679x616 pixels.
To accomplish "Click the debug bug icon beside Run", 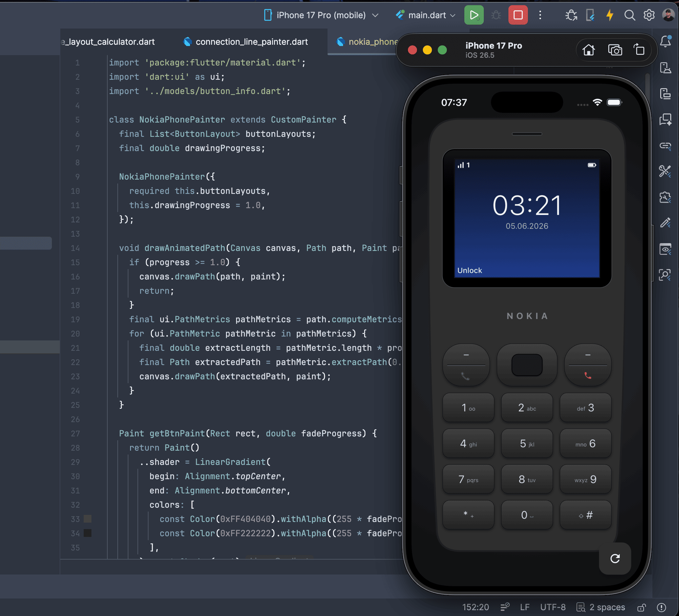I will [x=496, y=15].
